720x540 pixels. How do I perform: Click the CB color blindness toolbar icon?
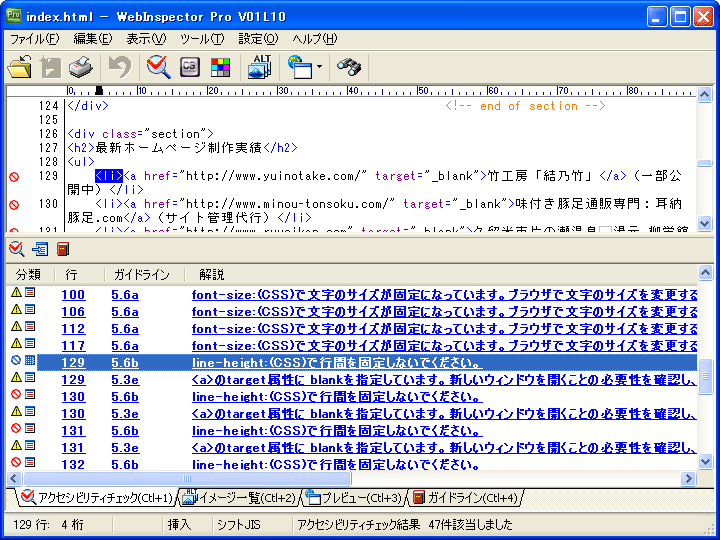pos(190,67)
